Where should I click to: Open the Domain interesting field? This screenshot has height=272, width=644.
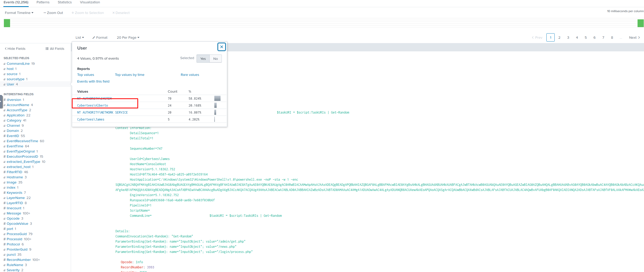13,131
